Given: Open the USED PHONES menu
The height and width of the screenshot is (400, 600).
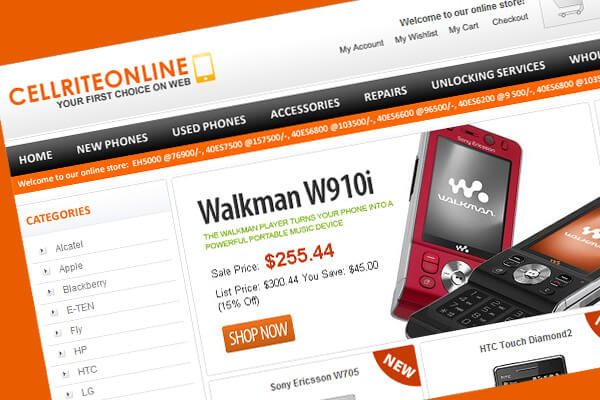Looking at the screenshot, I should pyautogui.click(x=209, y=126).
